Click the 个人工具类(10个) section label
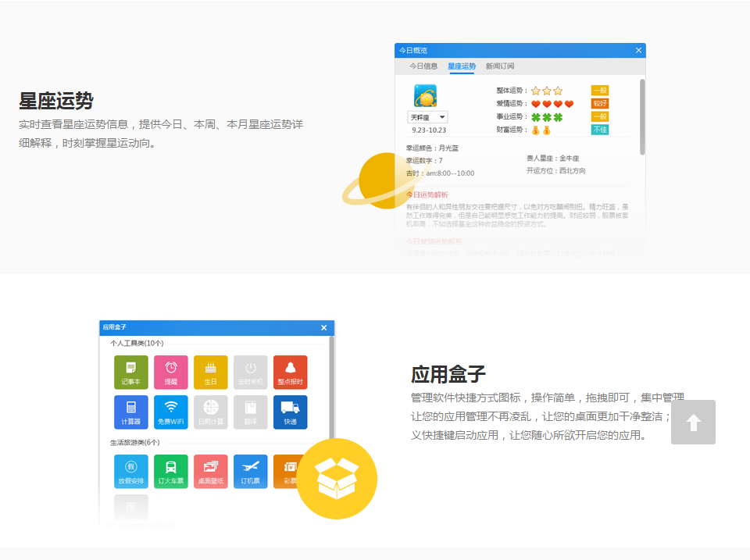This screenshot has width=750, height=560. click(x=137, y=344)
